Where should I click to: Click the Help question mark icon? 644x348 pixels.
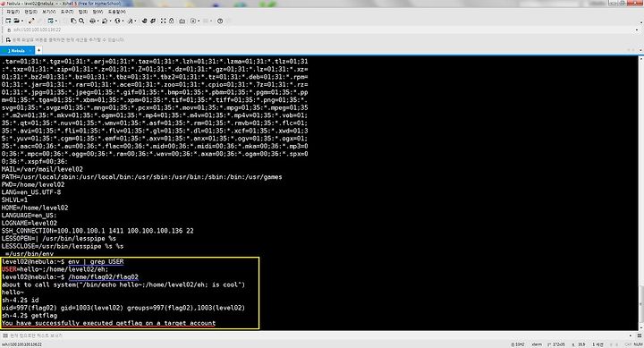coord(220,21)
